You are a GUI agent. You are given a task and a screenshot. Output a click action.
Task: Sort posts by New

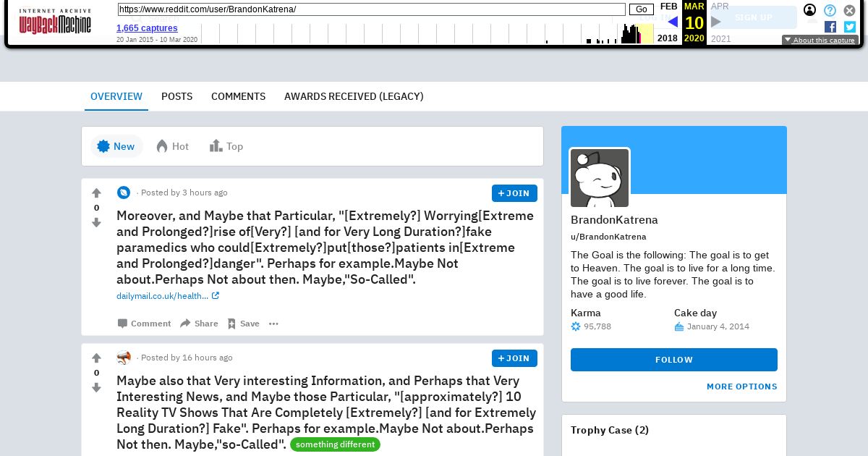(116, 146)
